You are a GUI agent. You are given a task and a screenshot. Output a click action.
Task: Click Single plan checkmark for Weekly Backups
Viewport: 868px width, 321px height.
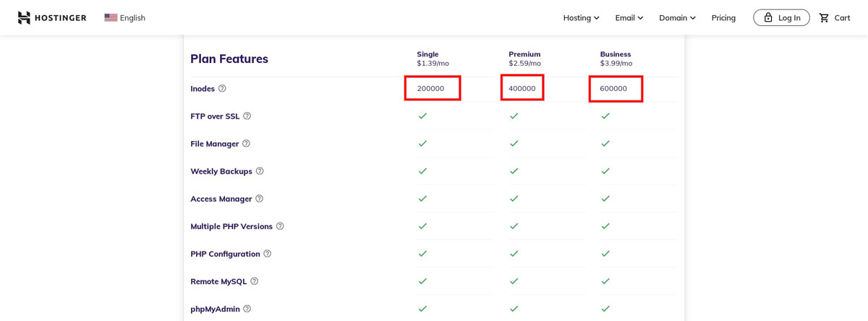[x=422, y=171]
